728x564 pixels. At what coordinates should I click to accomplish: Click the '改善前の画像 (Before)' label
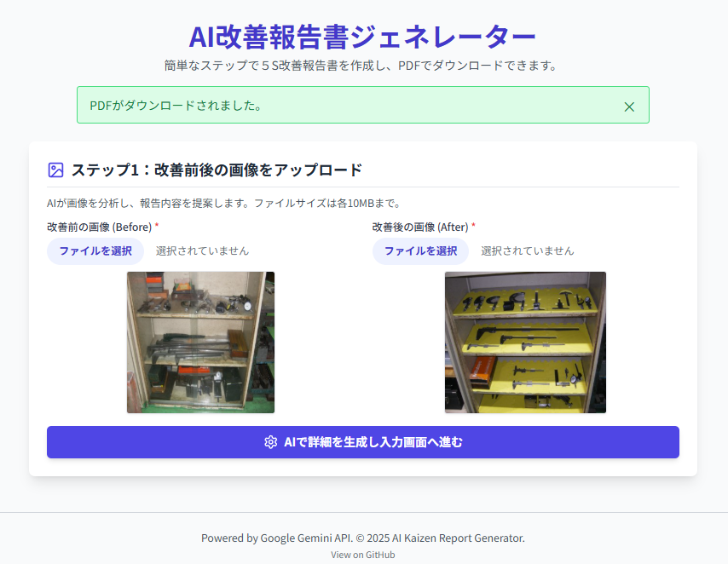click(x=100, y=227)
